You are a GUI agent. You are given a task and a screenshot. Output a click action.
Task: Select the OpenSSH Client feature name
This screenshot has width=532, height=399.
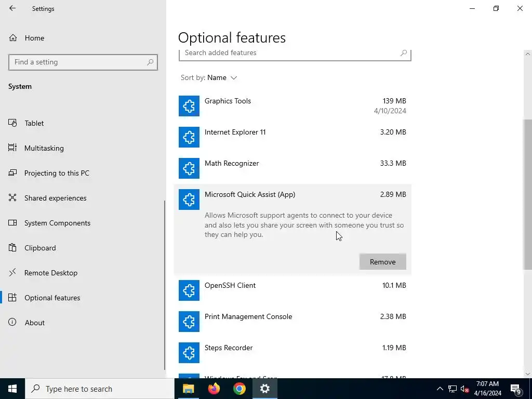(x=230, y=285)
